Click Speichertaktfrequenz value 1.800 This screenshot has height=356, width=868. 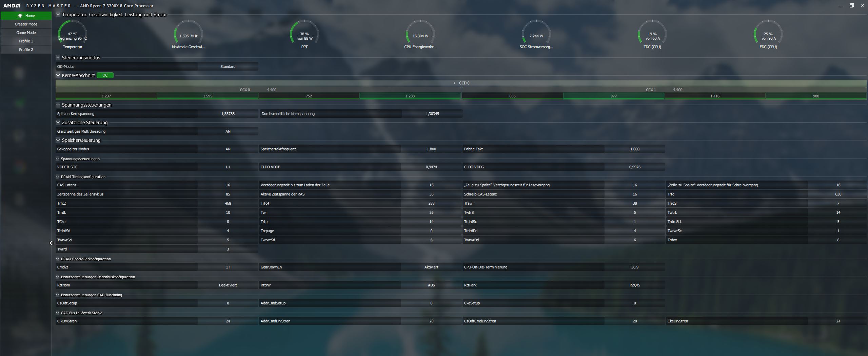click(x=431, y=149)
